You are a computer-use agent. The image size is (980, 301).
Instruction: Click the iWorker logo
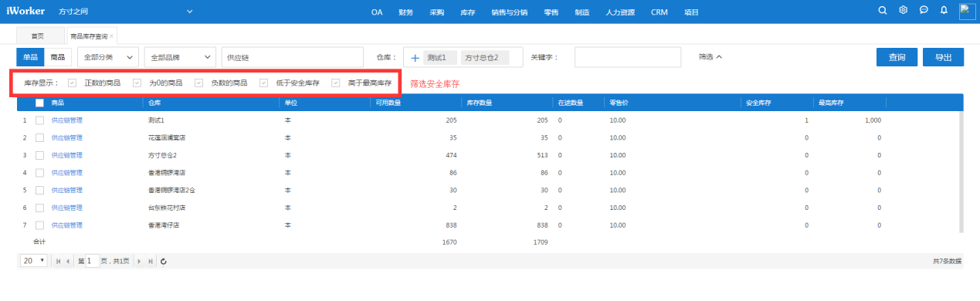(x=26, y=12)
